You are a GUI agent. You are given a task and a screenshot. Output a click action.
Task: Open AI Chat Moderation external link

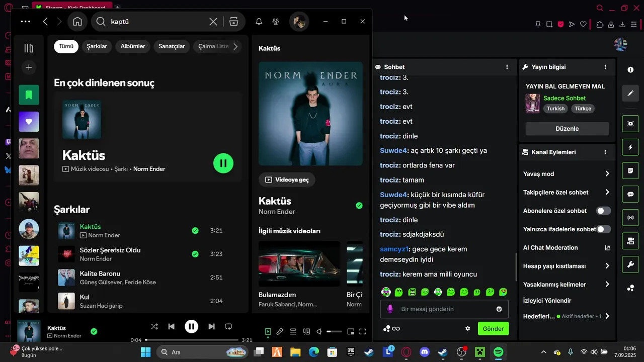click(x=607, y=248)
